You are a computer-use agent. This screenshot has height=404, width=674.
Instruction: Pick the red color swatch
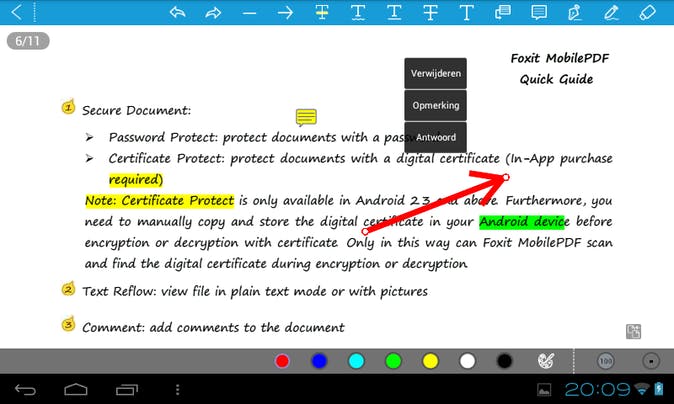(x=282, y=361)
